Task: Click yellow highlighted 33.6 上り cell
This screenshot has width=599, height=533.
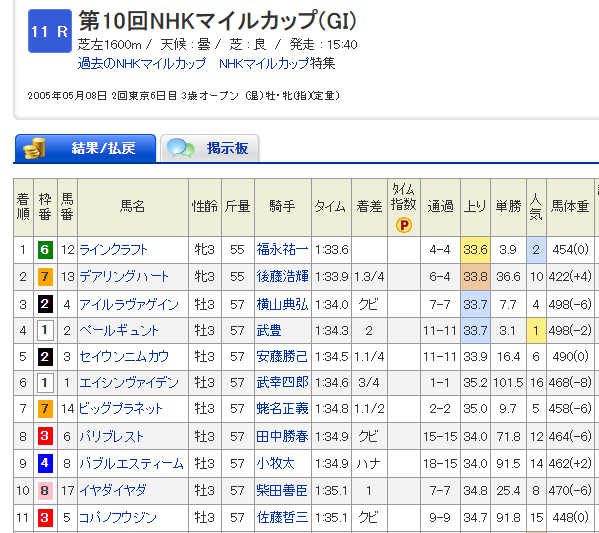Action: click(475, 250)
